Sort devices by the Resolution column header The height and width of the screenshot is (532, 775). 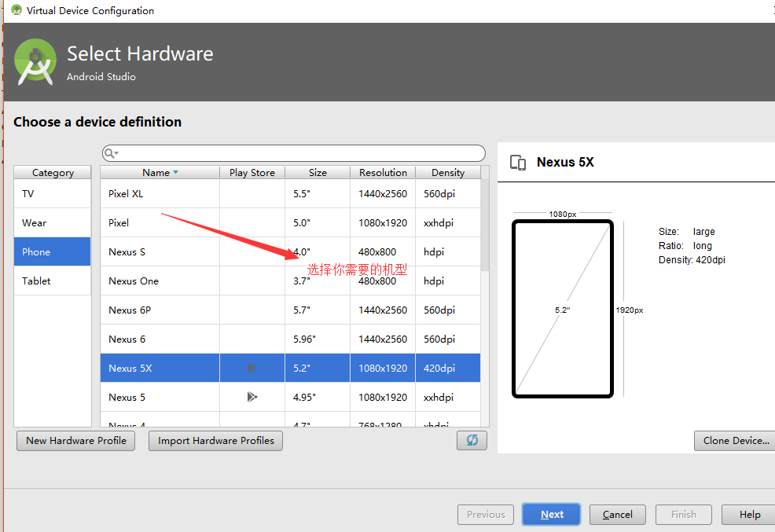coord(383,172)
